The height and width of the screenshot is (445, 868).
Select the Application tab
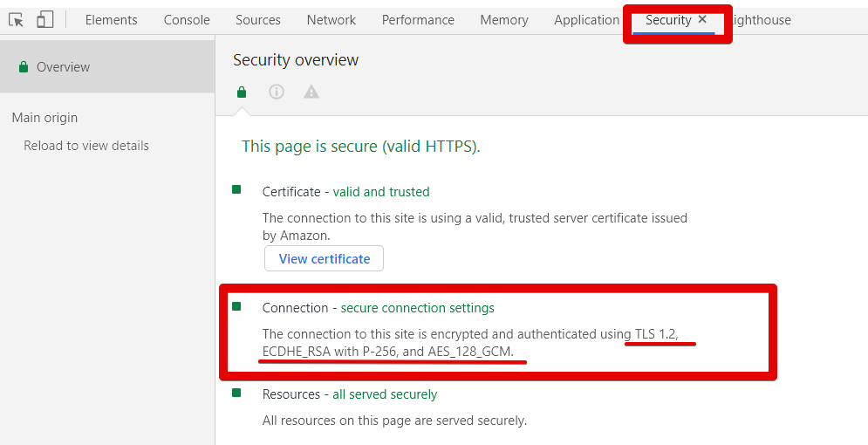coord(586,20)
